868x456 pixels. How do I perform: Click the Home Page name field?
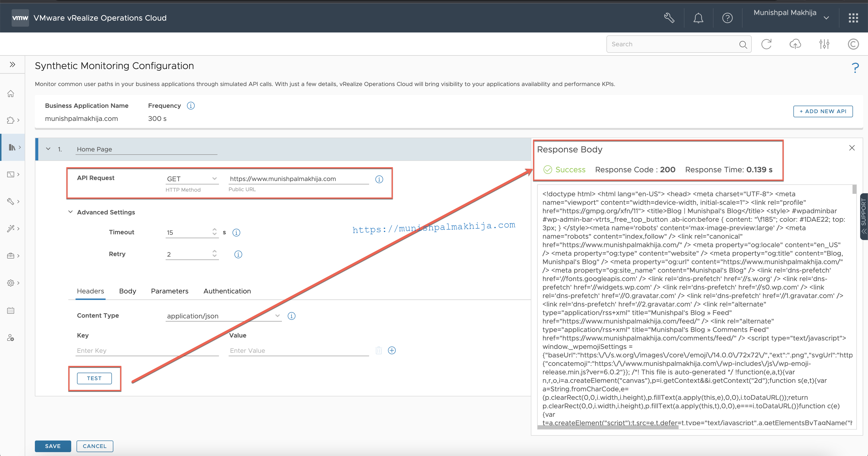147,149
